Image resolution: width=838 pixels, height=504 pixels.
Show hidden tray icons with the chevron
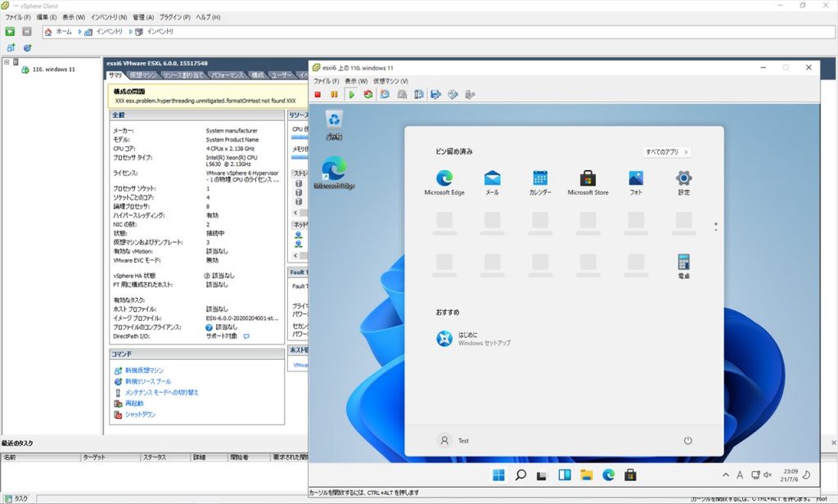click(726, 475)
